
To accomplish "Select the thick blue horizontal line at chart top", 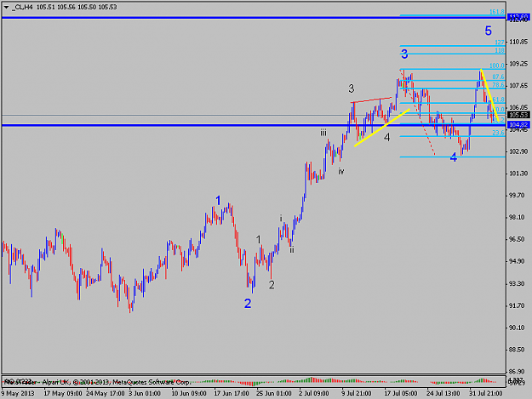I will click(254, 17).
